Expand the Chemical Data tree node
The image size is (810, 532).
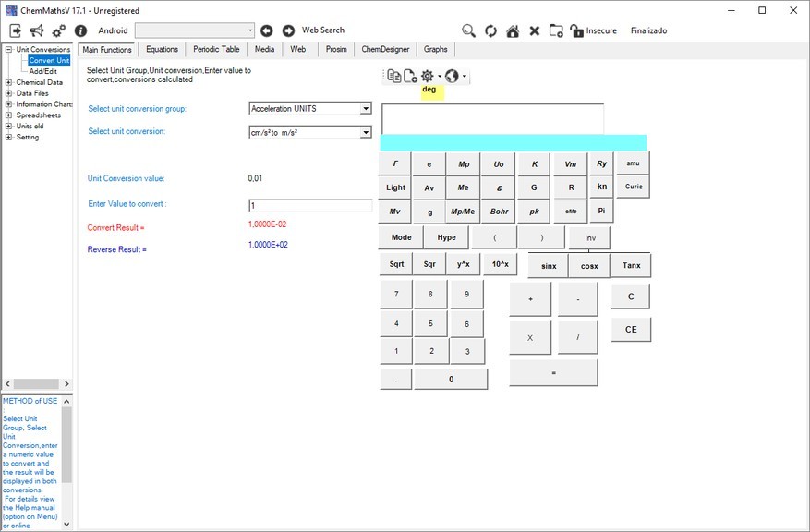point(8,82)
